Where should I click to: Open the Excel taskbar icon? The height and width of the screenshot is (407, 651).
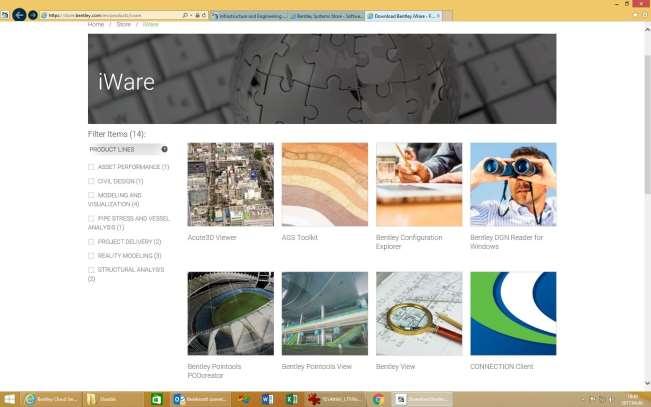pyautogui.click(x=292, y=400)
